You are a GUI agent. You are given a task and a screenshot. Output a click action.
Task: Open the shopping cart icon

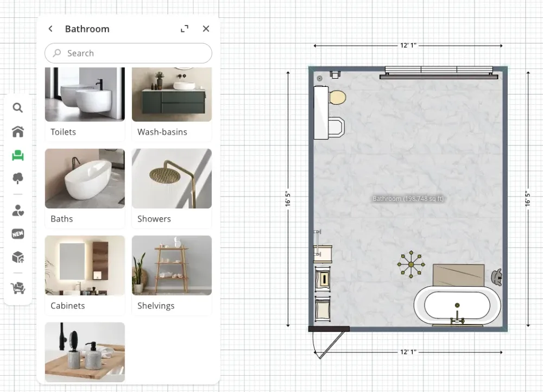[18, 288]
